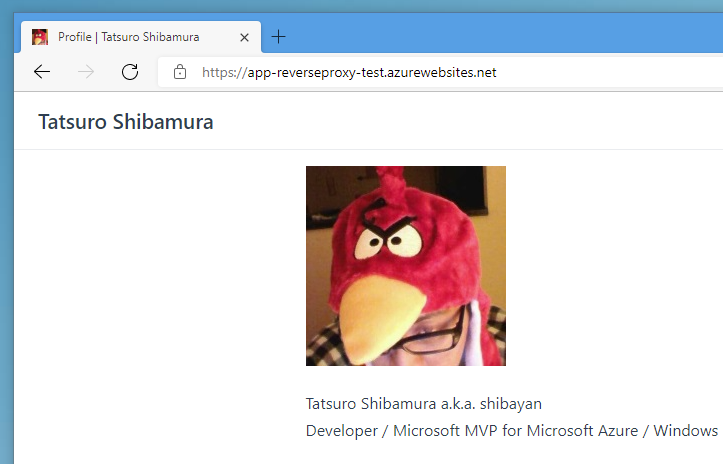Screen dimensions: 723x464
Task: Click the 'Tatsuro Shibamura a.k.a. shibayan' text
Action: [424, 404]
